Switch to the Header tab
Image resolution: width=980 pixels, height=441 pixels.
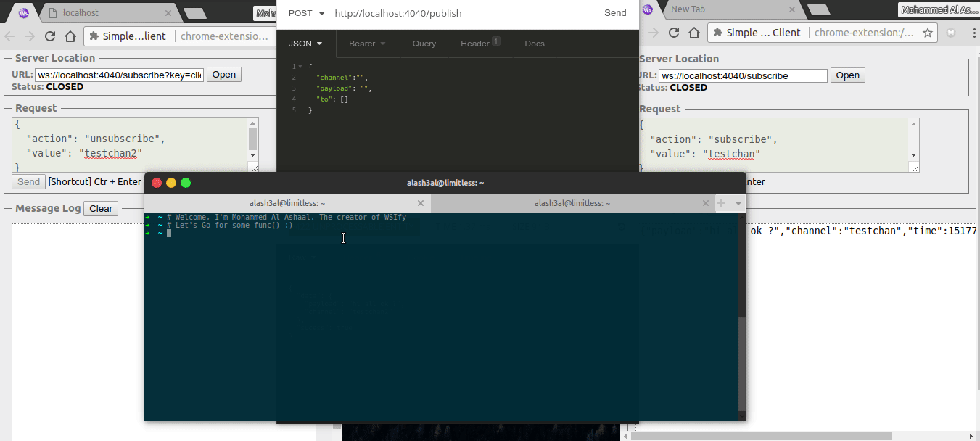pyautogui.click(x=480, y=44)
